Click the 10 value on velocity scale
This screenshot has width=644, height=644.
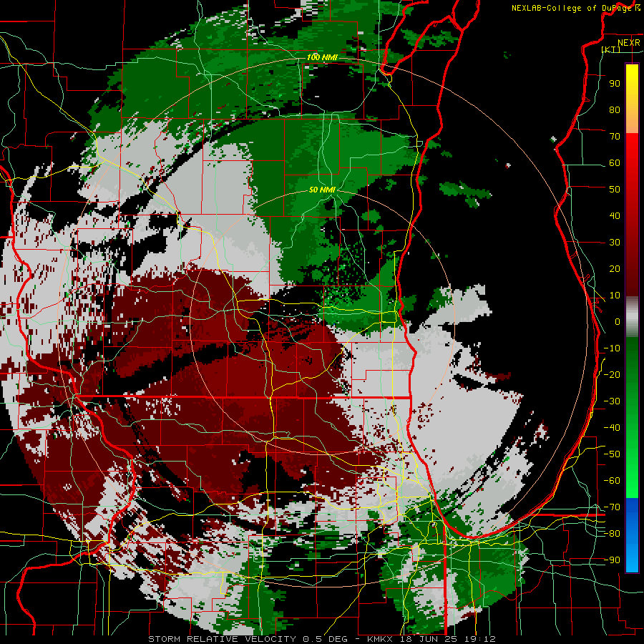(x=615, y=296)
